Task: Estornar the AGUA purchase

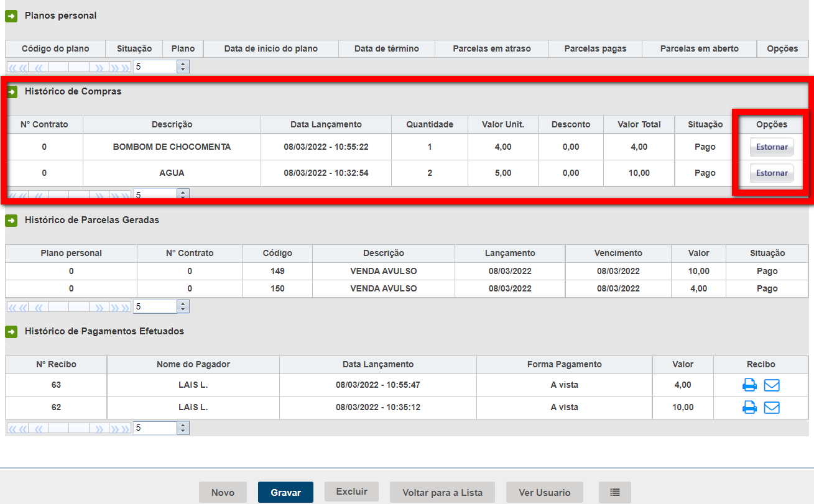Action: [771, 173]
